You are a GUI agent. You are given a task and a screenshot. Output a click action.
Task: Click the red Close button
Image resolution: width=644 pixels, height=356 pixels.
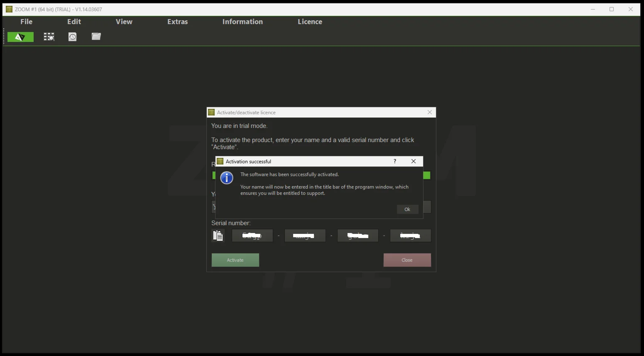(407, 260)
